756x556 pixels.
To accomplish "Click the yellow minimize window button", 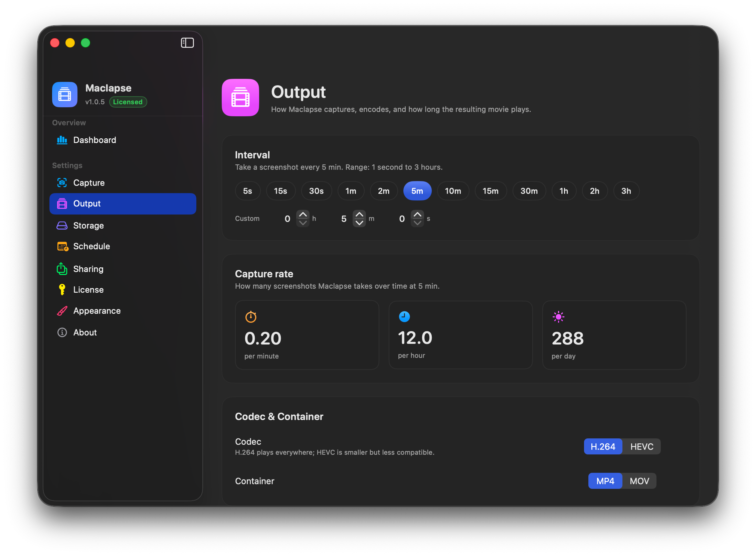I will tap(70, 43).
